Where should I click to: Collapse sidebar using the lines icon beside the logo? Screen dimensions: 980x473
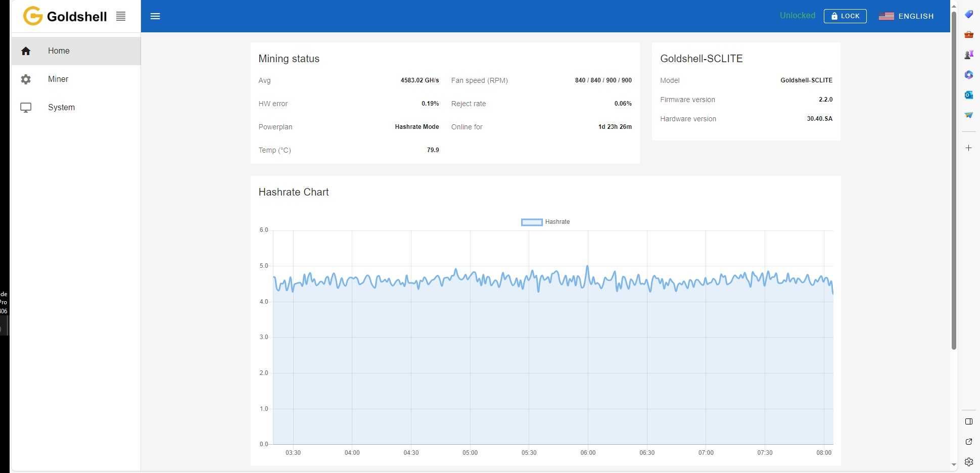pyautogui.click(x=121, y=16)
